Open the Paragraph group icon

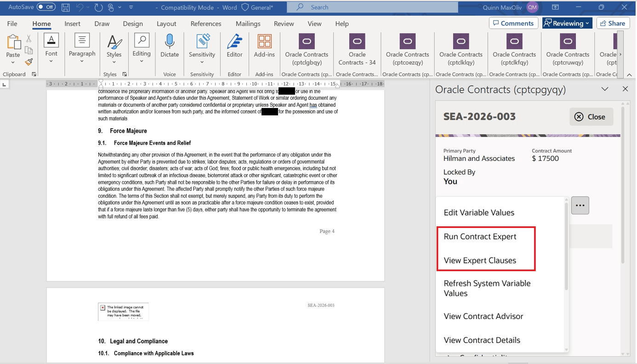coord(82,40)
